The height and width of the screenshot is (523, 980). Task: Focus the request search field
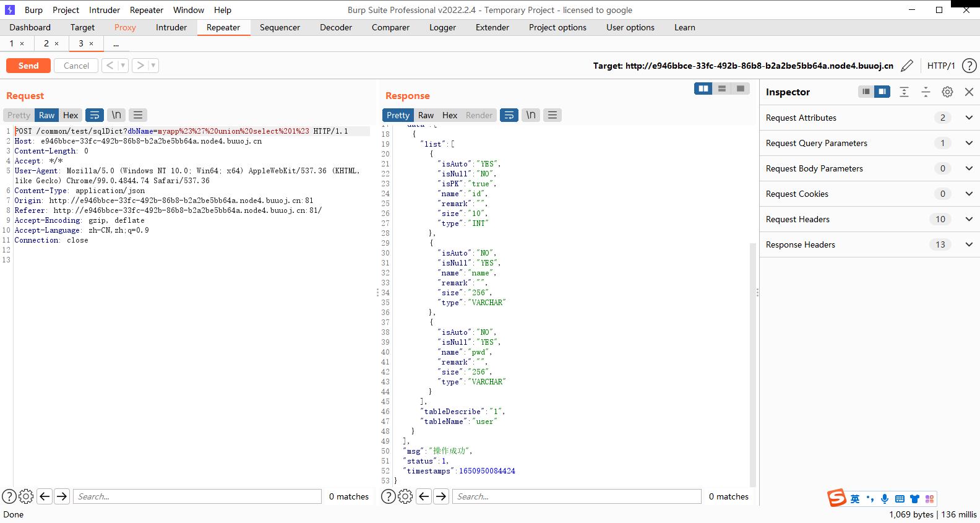[x=197, y=496]
